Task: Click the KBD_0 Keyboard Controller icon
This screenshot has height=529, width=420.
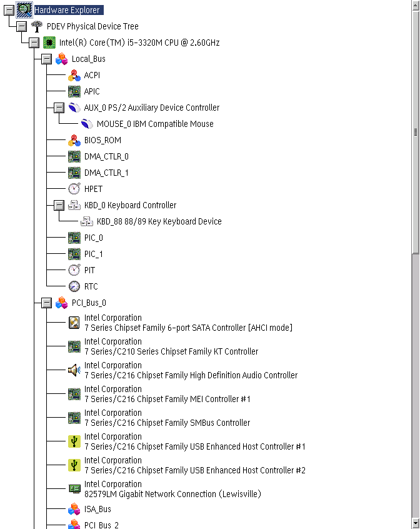Action: [74, 205]
